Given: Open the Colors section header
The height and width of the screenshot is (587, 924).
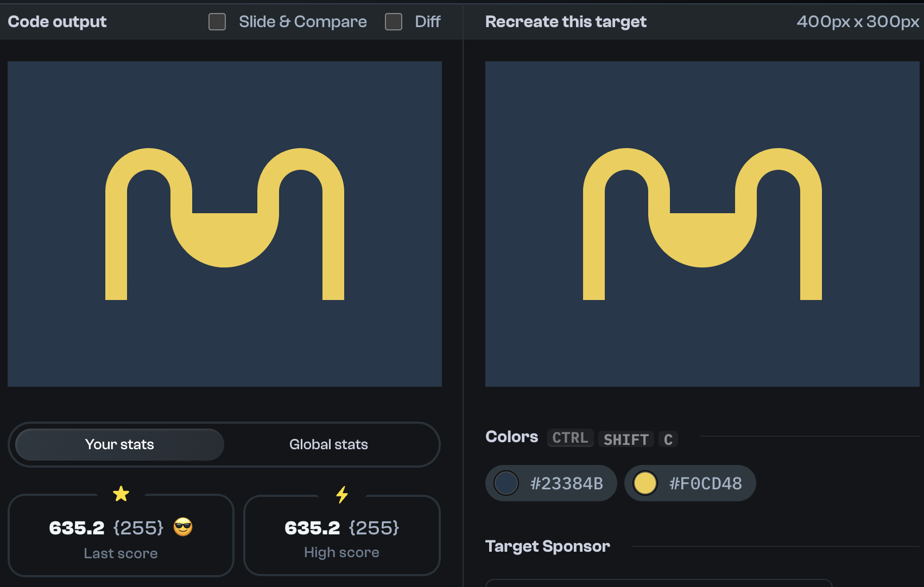Looking at the screenshot, I should coord(511,437).
